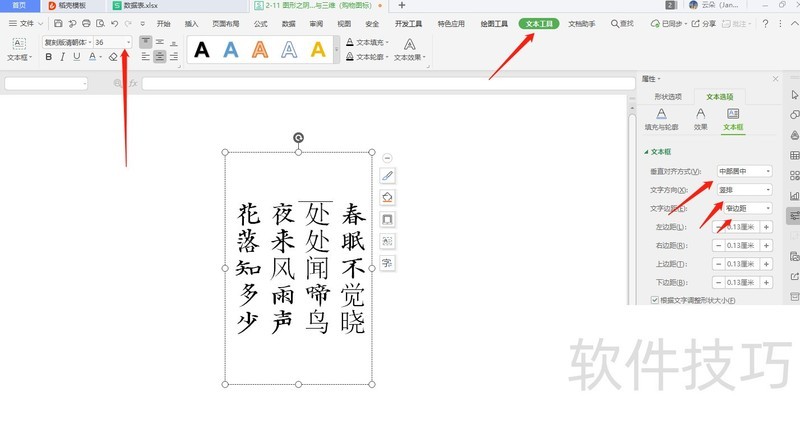800x424 pixels.
Task: Open the 文本轮廓 dropdown
Action: coord(367,57)
